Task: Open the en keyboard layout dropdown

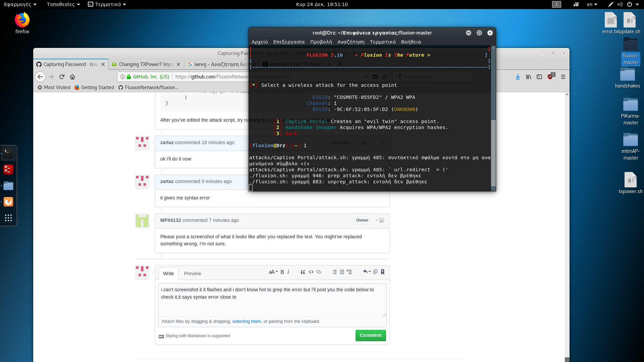Action: point(592,4)
